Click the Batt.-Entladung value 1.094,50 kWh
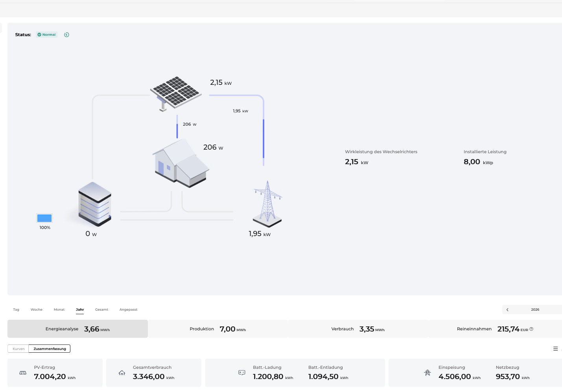Viewport: 562px width, 392px height. pos(328,377)
